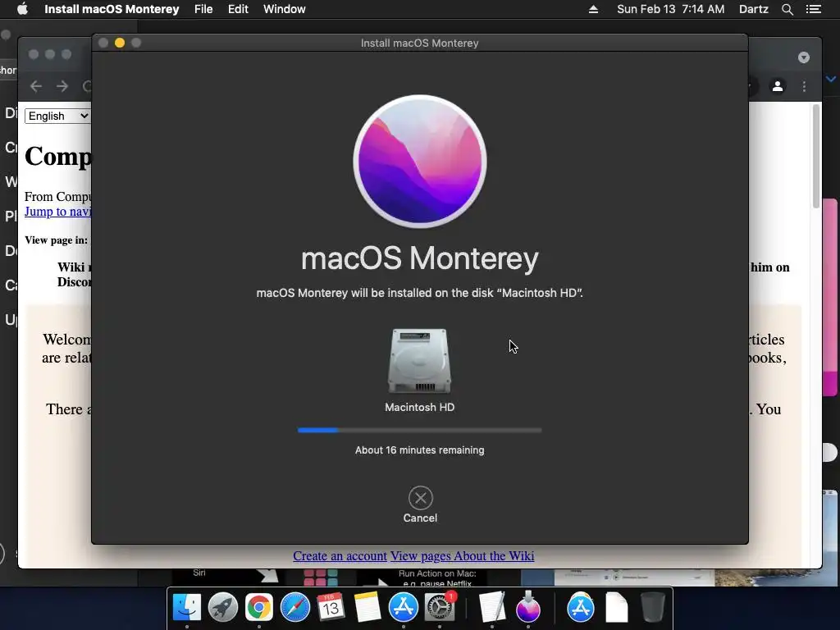The width and height of the screenshot is (840, 630).
Task: Click the Macintosh HD disk icon
Action: click(419, 361)
